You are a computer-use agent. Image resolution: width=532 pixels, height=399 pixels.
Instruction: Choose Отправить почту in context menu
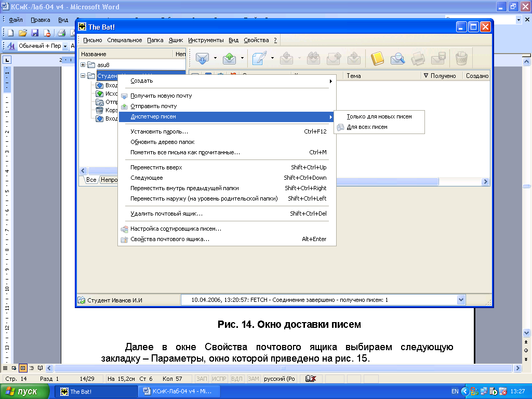[227, 106]
